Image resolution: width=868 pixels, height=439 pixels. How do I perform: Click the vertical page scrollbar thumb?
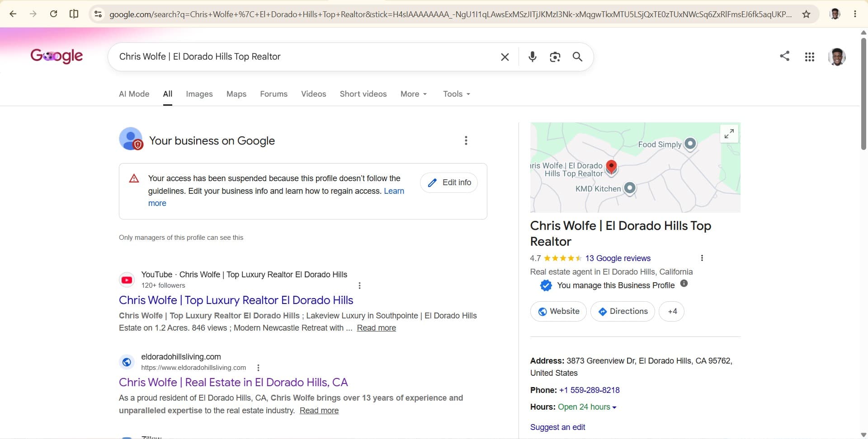tap(863, 94)
